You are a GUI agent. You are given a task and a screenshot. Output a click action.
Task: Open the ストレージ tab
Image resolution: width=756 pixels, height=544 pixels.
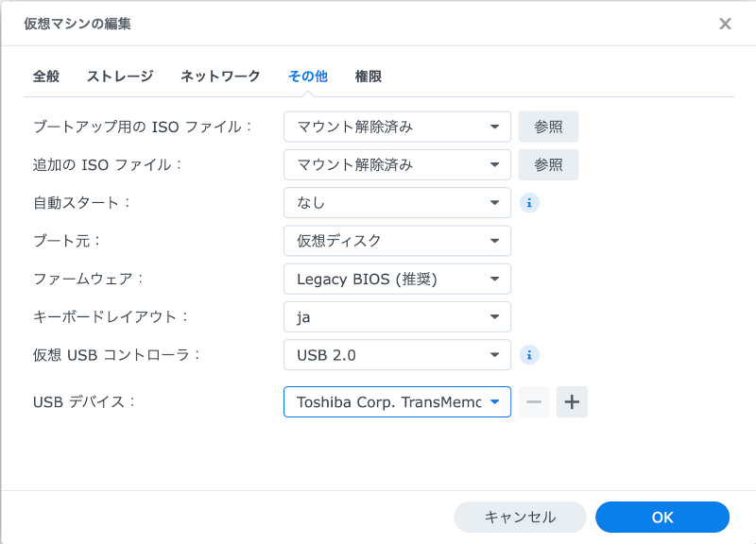(x=120, y=76)
